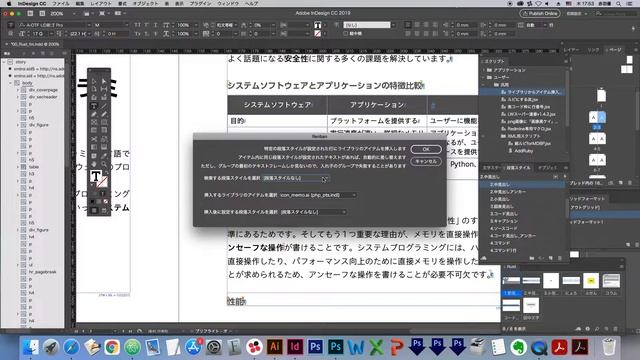Screen dimensions: 640x360
Task: Click the stroke swatch in Control panel
Action: (318, 33)
